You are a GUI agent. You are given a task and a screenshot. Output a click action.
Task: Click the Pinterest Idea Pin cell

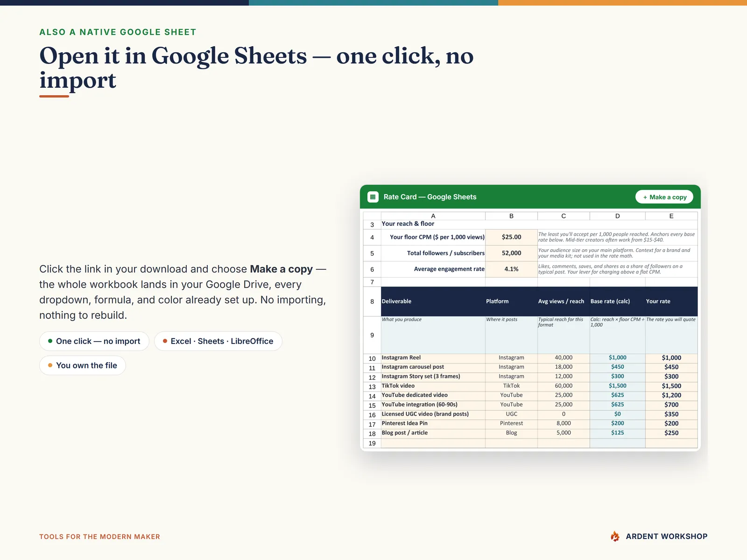[x=433, y=423]
